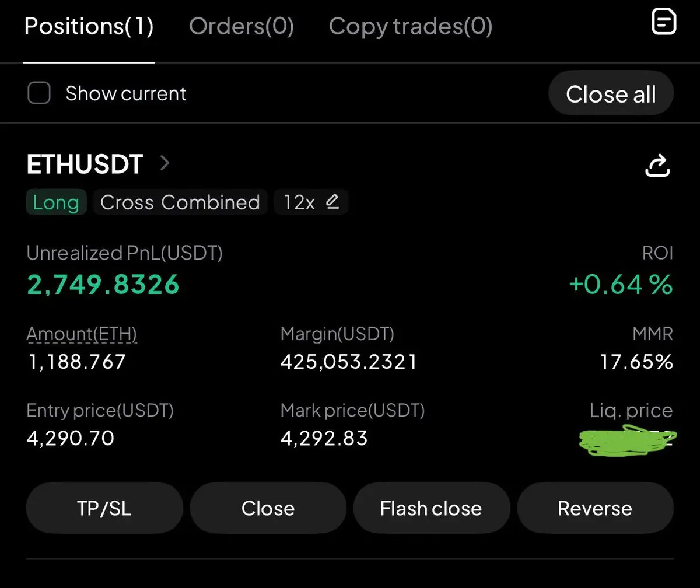The width and height of the screenshot is (700, 588).
Task: Tap the Close all button
Action: tap(611, 93)
